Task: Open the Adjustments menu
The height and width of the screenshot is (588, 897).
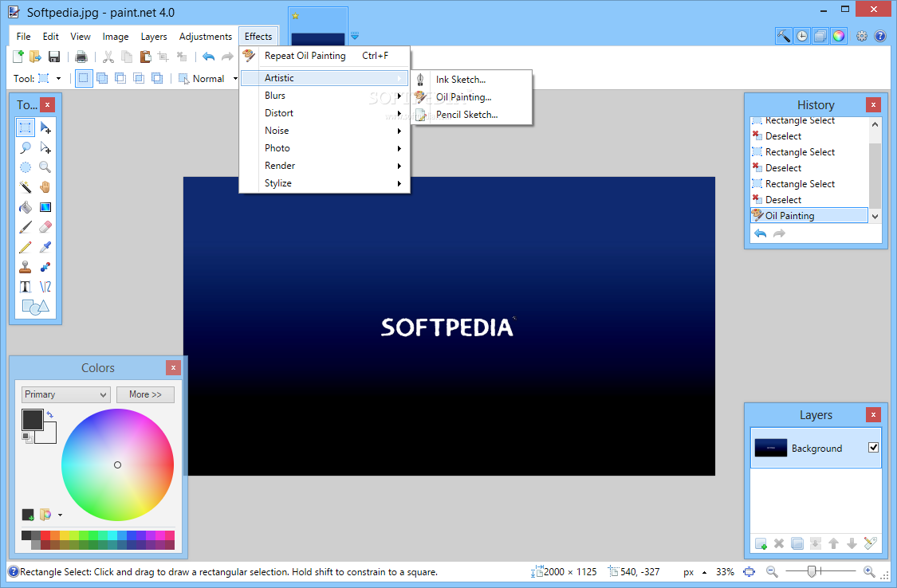Action: pos(206,36)
